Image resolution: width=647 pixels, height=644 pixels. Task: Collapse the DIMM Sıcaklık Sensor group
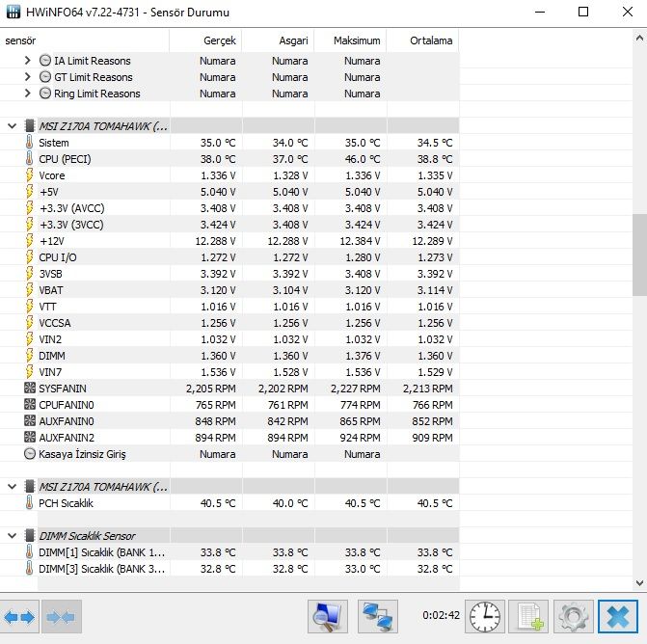[x=12, y=536]
